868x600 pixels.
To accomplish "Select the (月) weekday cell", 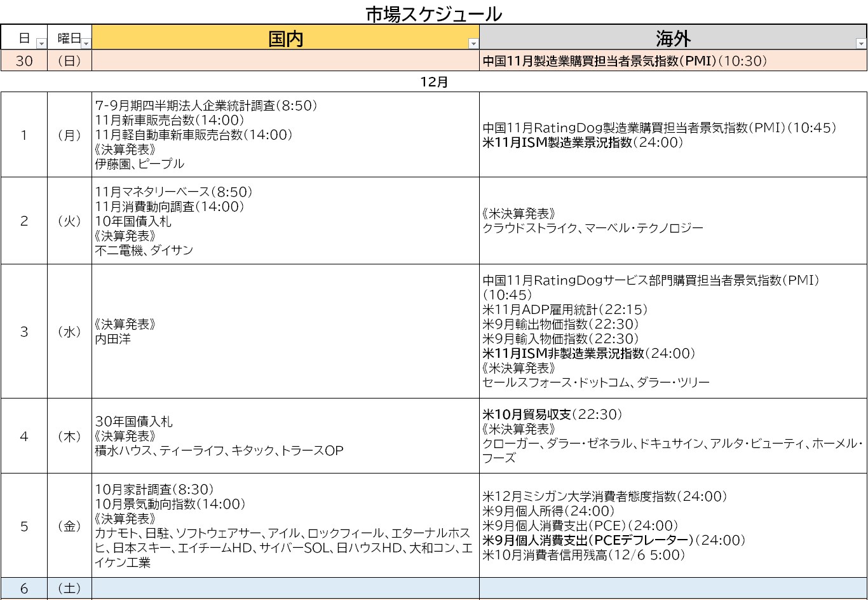I will 69,135.
